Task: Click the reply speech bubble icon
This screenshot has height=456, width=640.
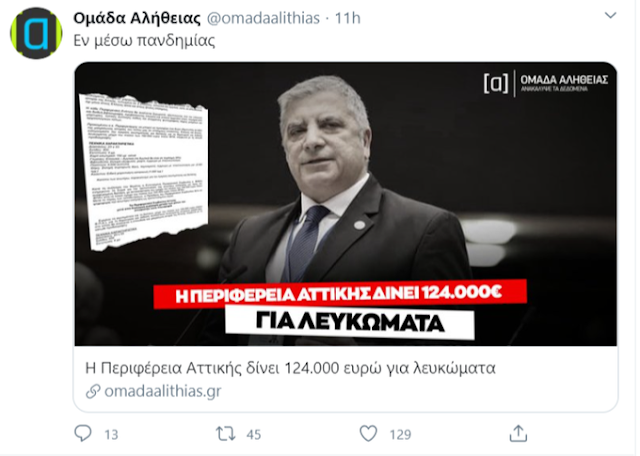Action: point(83,433)
